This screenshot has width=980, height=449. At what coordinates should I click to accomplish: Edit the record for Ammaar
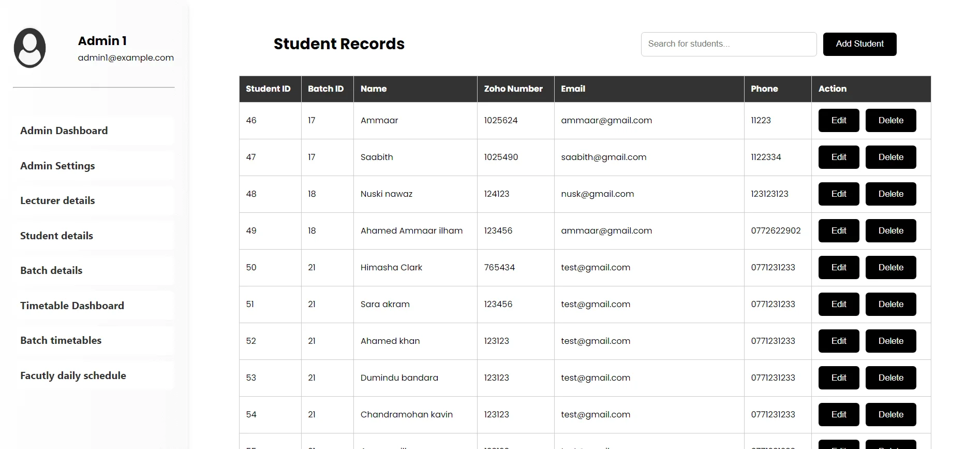839,120
